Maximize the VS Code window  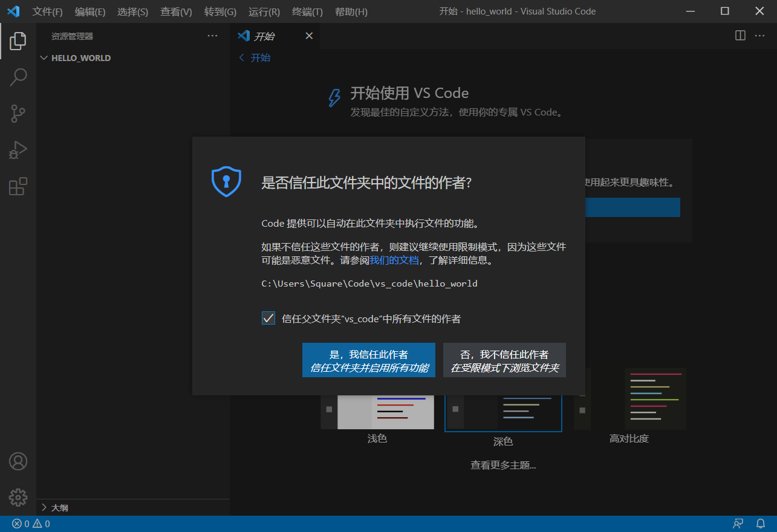click(x=725, y=11)
